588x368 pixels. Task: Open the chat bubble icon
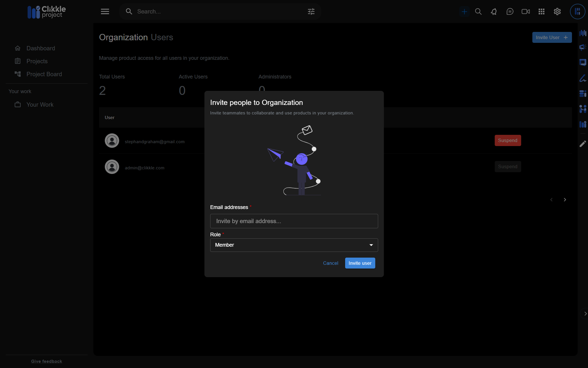click(x=510, y=11)
